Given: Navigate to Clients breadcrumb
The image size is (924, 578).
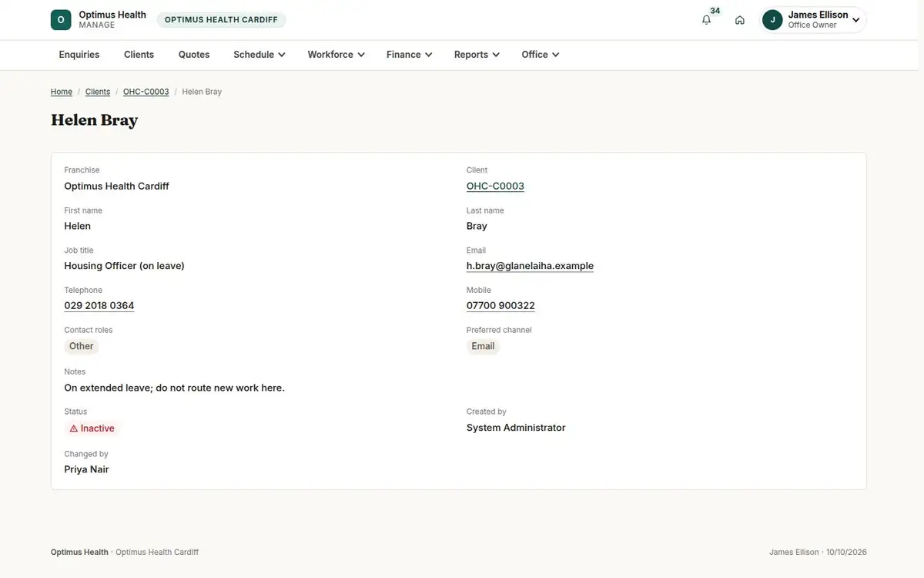Looking at the screenshot, I should (x=98, y=92).
